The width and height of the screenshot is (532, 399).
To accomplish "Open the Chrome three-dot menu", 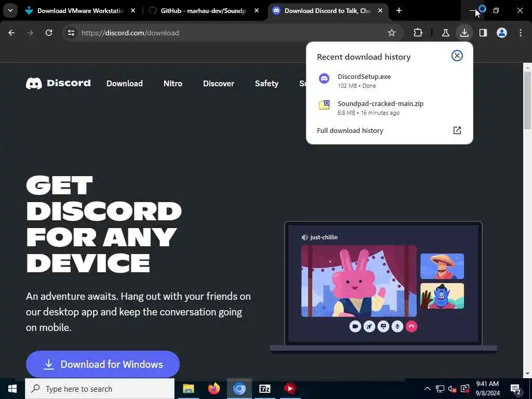I will 521,33.
